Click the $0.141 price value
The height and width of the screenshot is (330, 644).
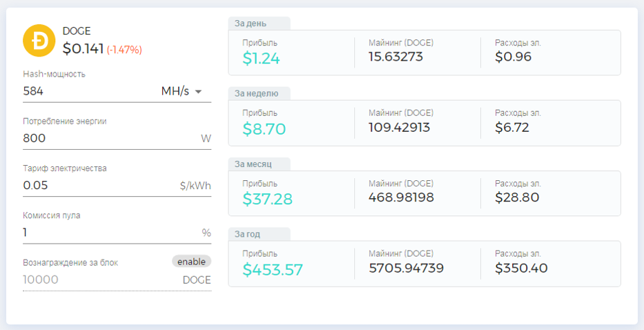tap(83, 48)
